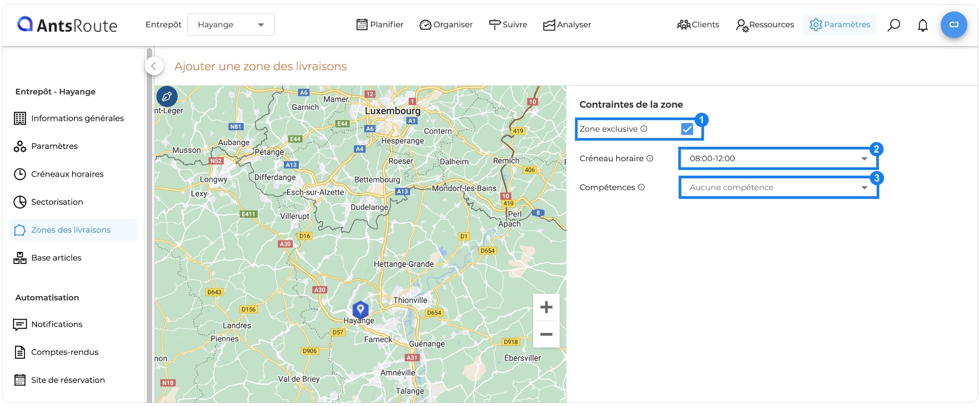Screen dimensions: 980x407
Task: Click the Zone exclusive info icon
Action: 644,129
